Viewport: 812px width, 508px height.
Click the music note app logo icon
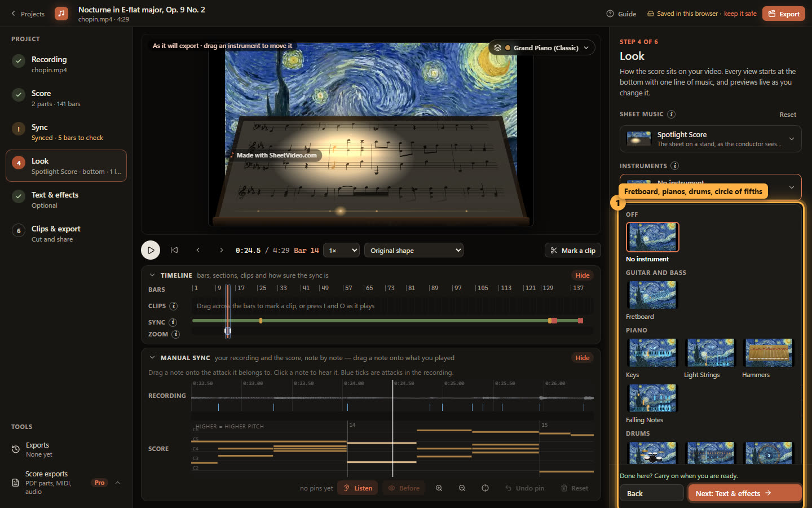pyautogui.click(x=61, y=14)
